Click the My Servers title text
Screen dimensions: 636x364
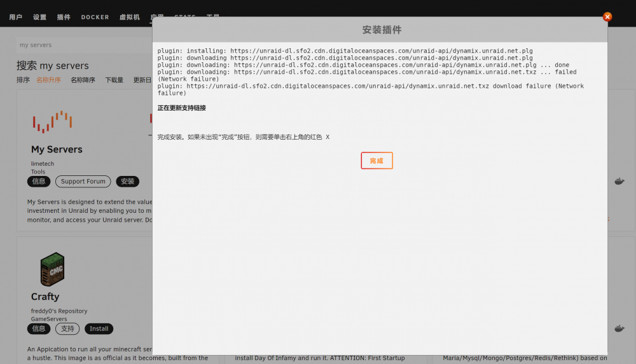(57, 149)
